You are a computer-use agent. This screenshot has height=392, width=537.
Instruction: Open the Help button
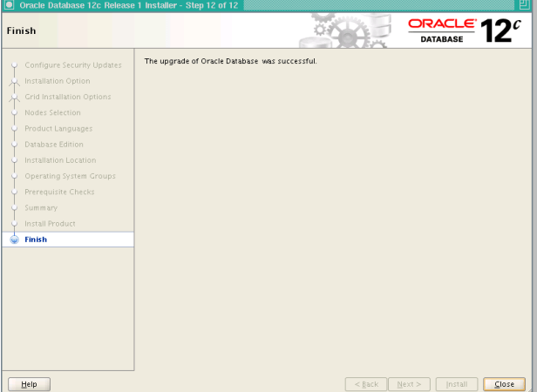(x=29, y=384)
